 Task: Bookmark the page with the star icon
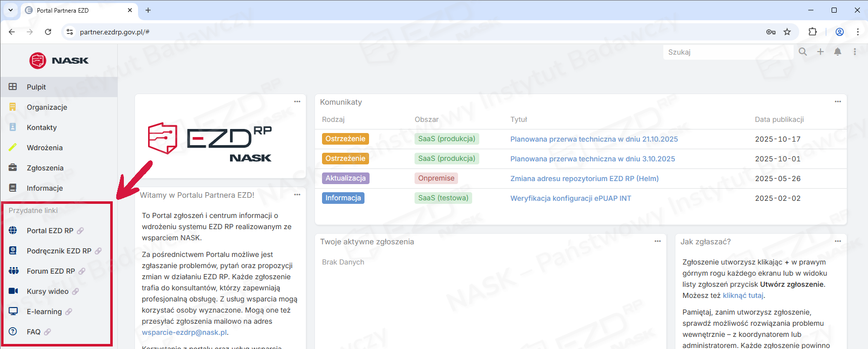(x=787, y=32)
